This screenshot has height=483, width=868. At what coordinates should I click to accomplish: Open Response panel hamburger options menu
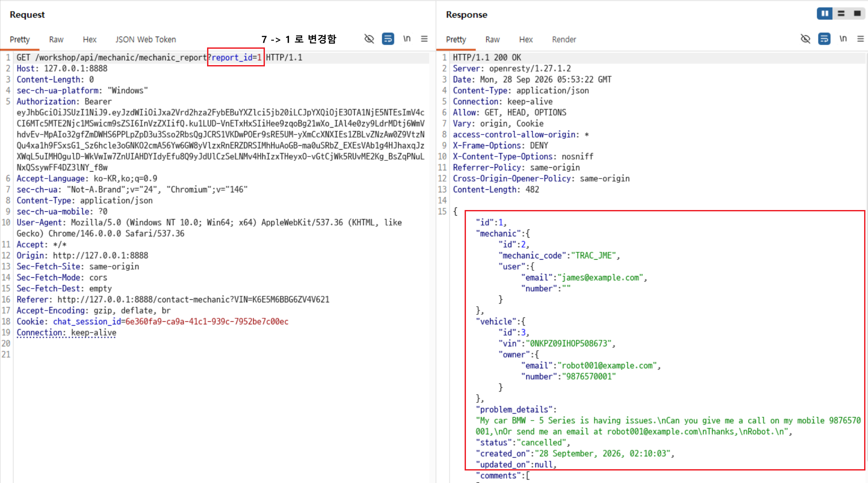861,39
